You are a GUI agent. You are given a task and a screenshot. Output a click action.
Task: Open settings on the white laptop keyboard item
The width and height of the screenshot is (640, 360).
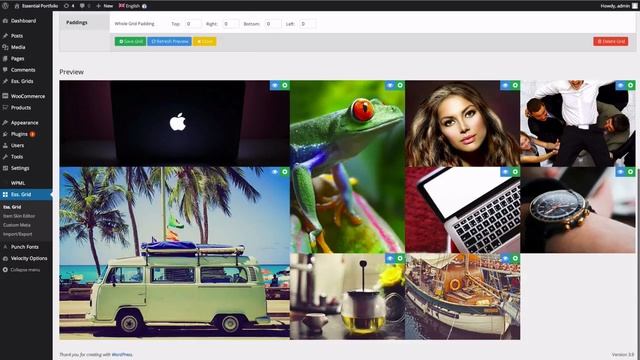[515, 172]
